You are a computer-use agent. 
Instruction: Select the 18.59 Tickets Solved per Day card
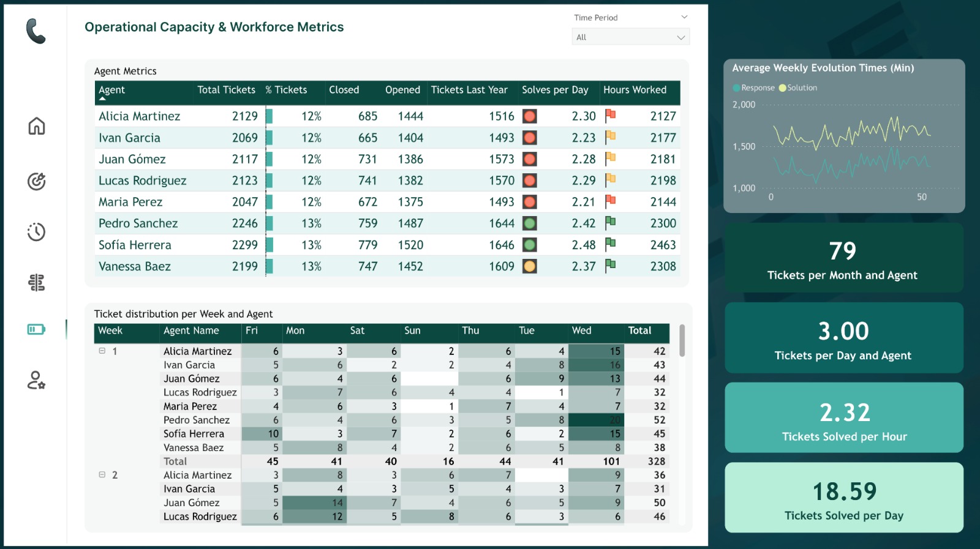coord(844,498)
